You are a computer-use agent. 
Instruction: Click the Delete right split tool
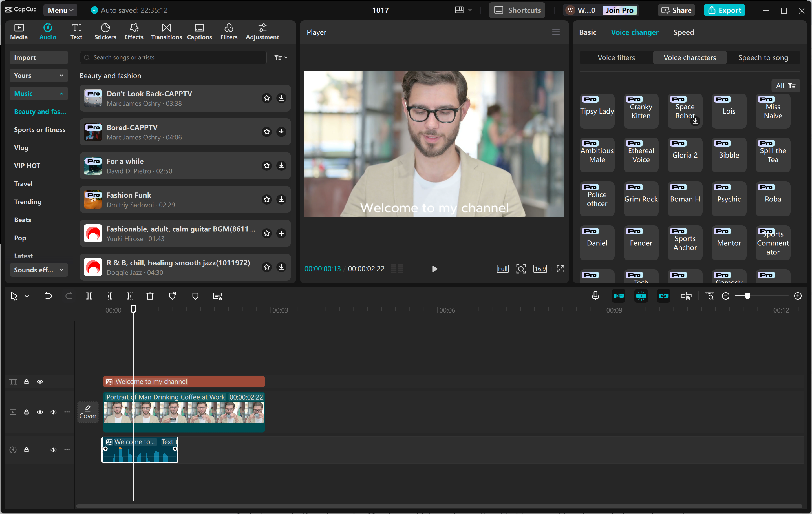click(x=129, y=296)
